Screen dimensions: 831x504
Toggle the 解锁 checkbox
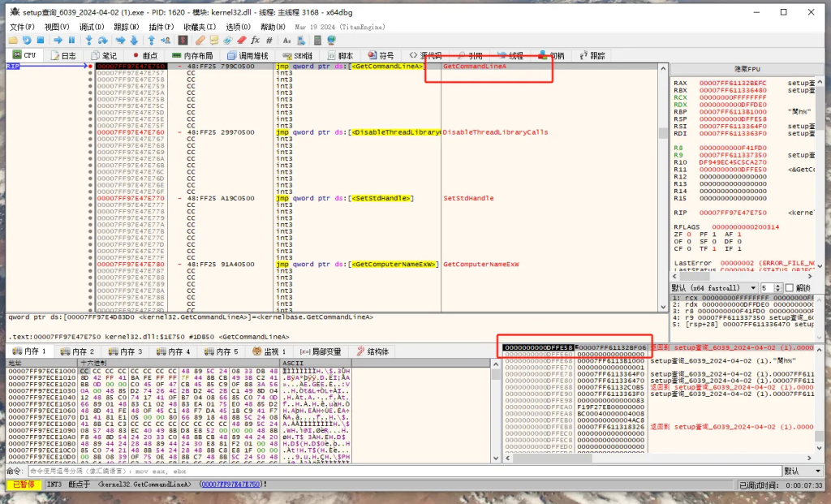pyautogui.click(x=790, y=288)
